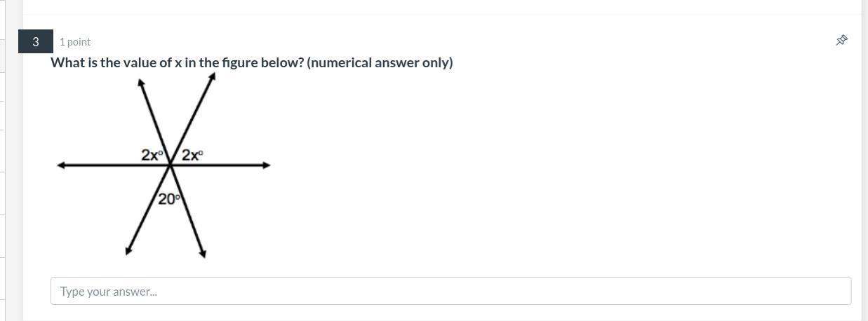Click the "(numerical answer only)" text
The height and width of the screenshot is (321, 868).
[380, 63]
